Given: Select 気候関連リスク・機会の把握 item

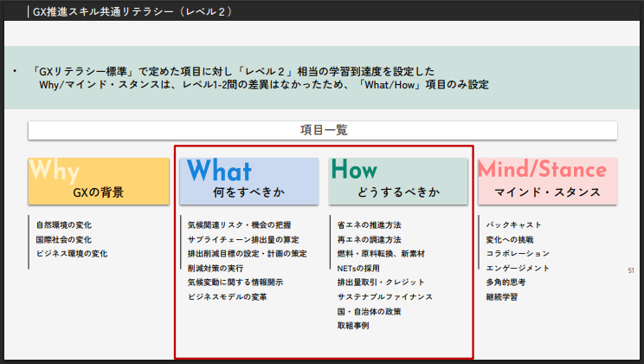Looking at the screenshot, I should tap(240, 224).
